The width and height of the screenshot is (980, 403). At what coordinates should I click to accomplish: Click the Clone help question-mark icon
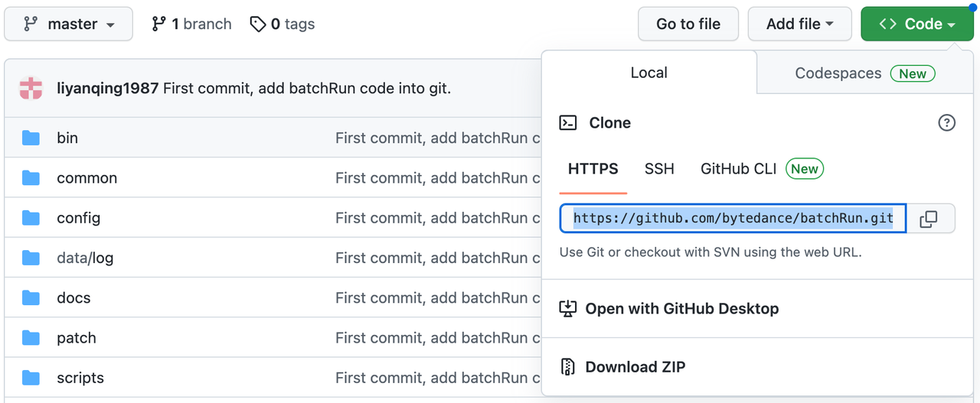tap(947, 122)
